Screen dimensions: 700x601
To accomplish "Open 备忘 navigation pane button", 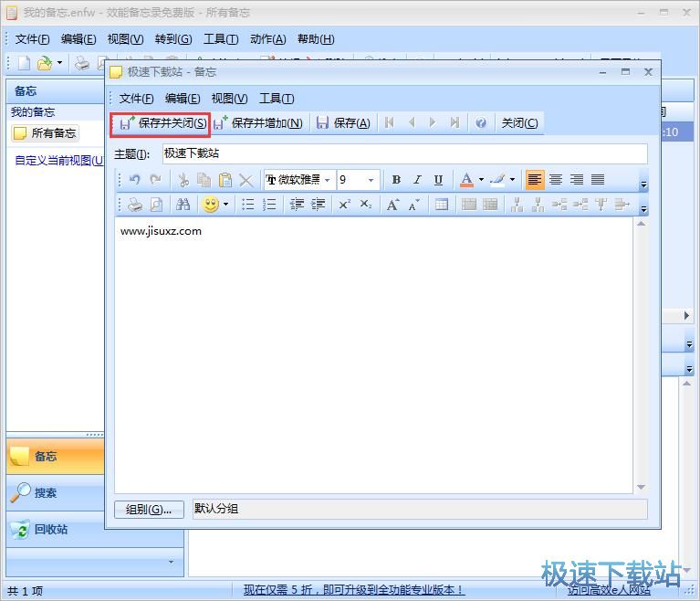I will coord(56,456).
